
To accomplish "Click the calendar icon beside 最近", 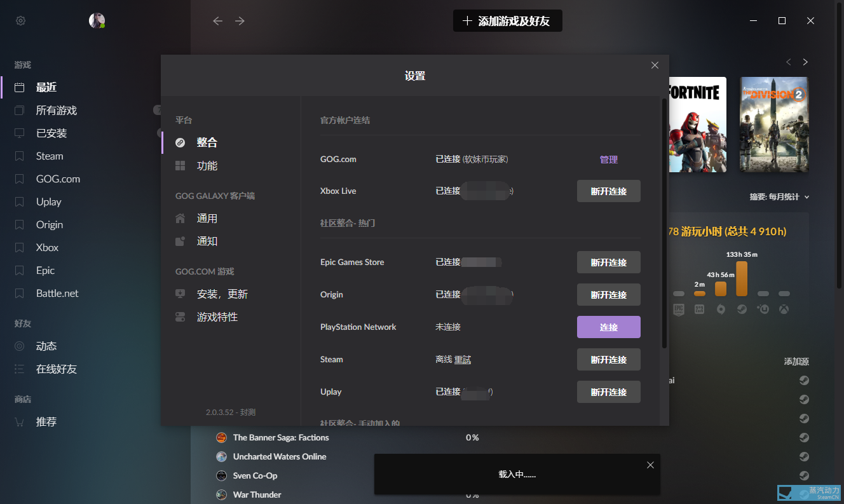I will tap(20, 87).
